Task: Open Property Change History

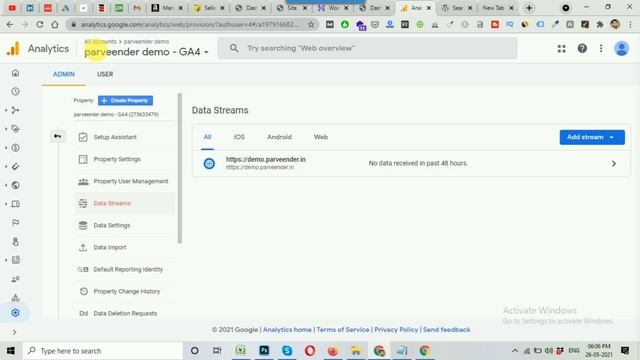Action: click(x=125, y=291)
